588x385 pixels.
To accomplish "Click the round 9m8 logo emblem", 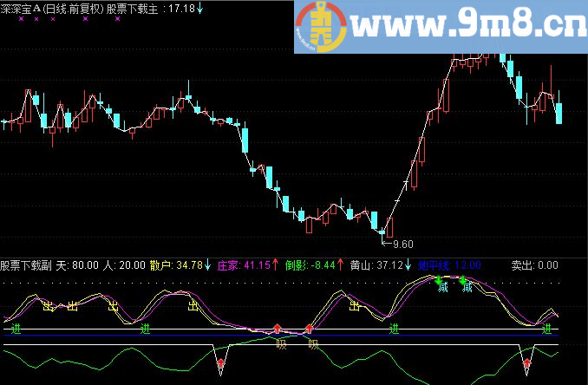I will pyautogui.click(x=322, y=27).
